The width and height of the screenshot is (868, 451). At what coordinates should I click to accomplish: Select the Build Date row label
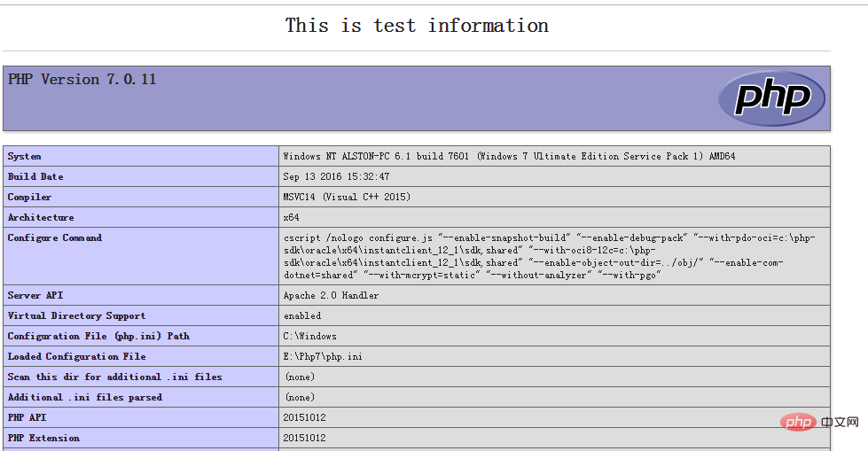pyautogui.click(x=35, y=176)
